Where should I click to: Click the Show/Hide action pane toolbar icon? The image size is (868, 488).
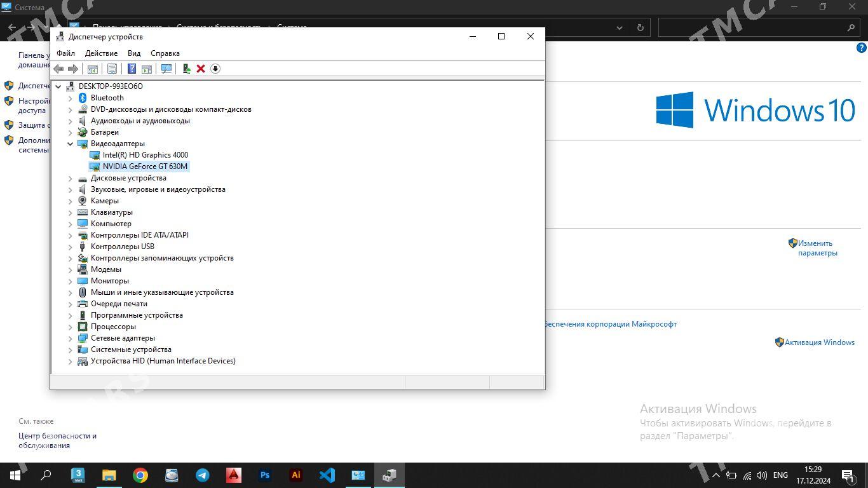click(147, 69)
